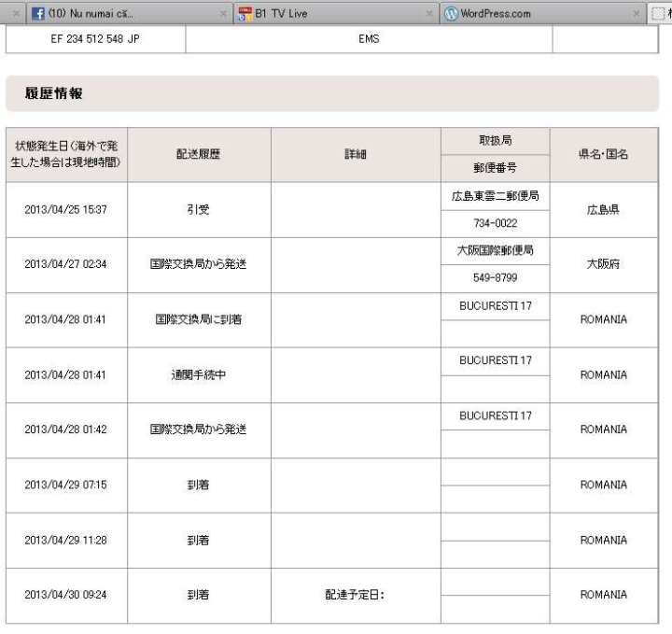Click the 履歴情報 section heading
Screen dimensions: 672x634
pos(54,93)
